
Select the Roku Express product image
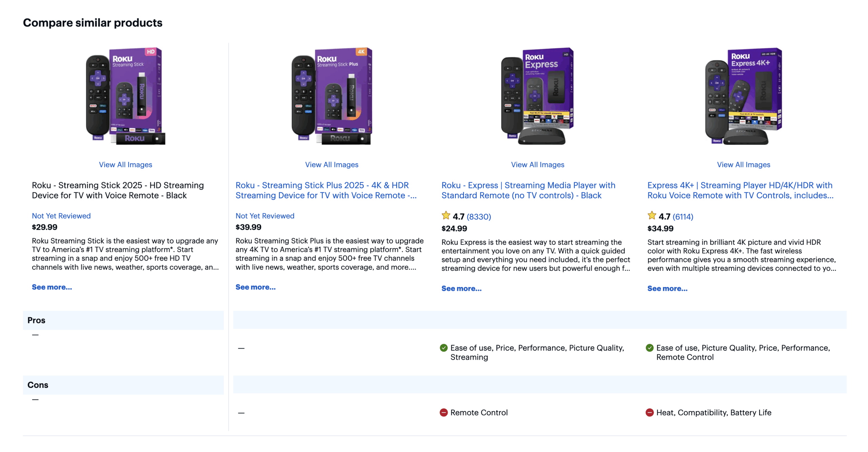pos(537,96)
